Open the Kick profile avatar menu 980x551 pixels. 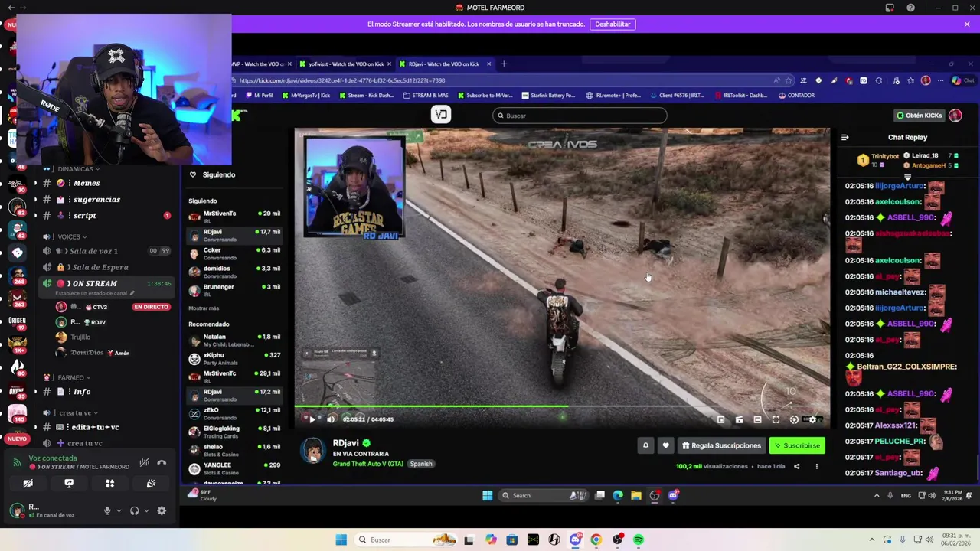click(x=955, y=116)
